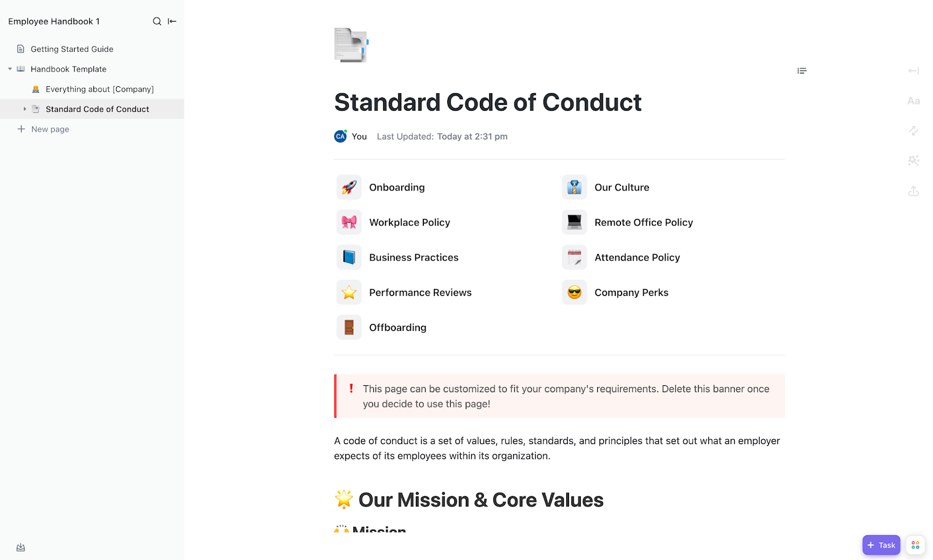The image size is (933, 560).
Task: Expand the Standard Code of Conduct subpages
Action: pos(24,109)
